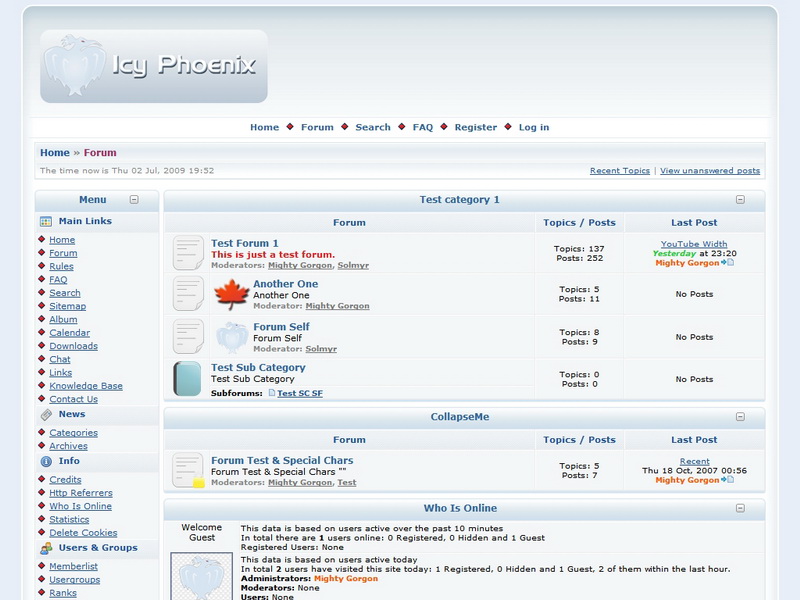Click the Main Links calendar icon
Screen dimensions: 800x600
click(x=46, y=221)
